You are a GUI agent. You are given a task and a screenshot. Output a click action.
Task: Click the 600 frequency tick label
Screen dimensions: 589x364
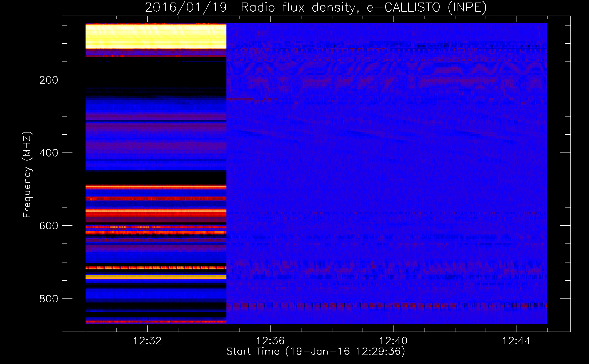49,226
